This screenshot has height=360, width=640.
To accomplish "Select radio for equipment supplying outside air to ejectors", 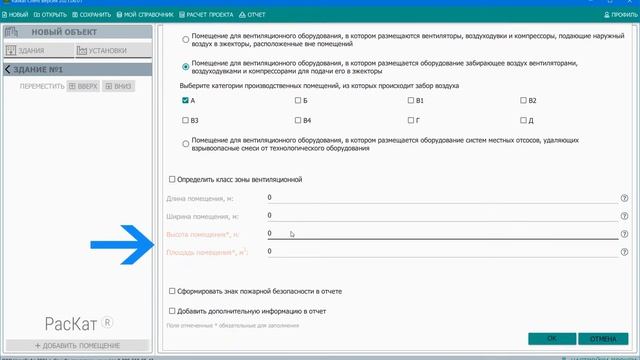I will (x=186, y=40).
